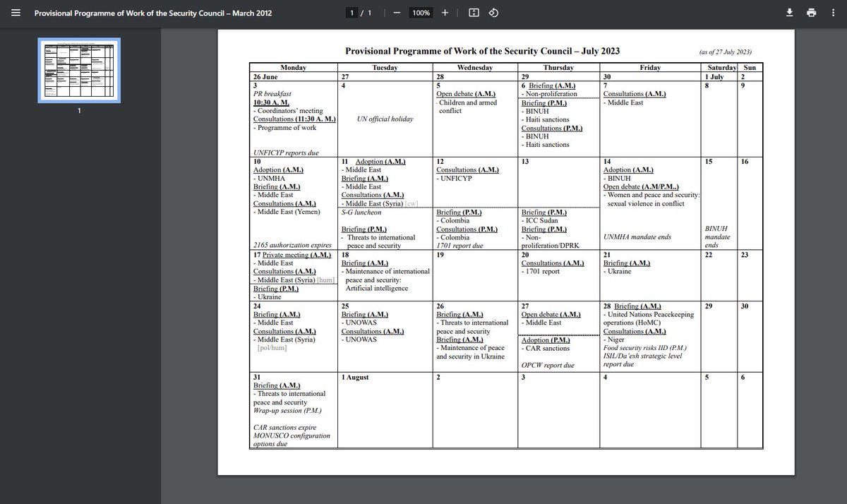Click '- Niger' on 28 July
Viewport: 847px width, 504px height.
[615, 340]
